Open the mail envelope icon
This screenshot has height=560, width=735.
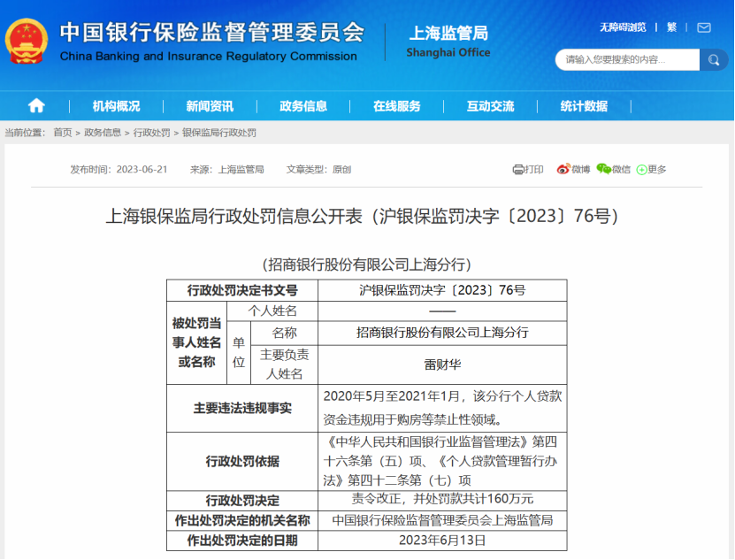click(x=703, y=27)
